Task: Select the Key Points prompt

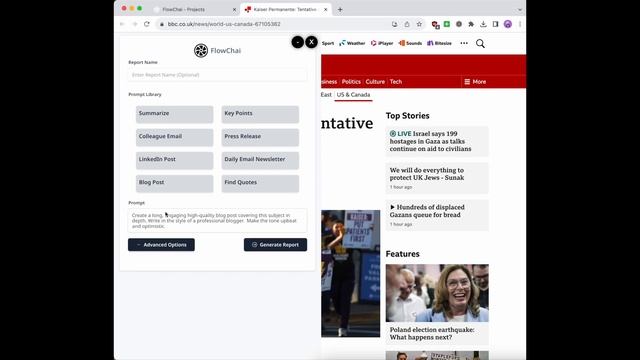Action: [x=260, y=114]
